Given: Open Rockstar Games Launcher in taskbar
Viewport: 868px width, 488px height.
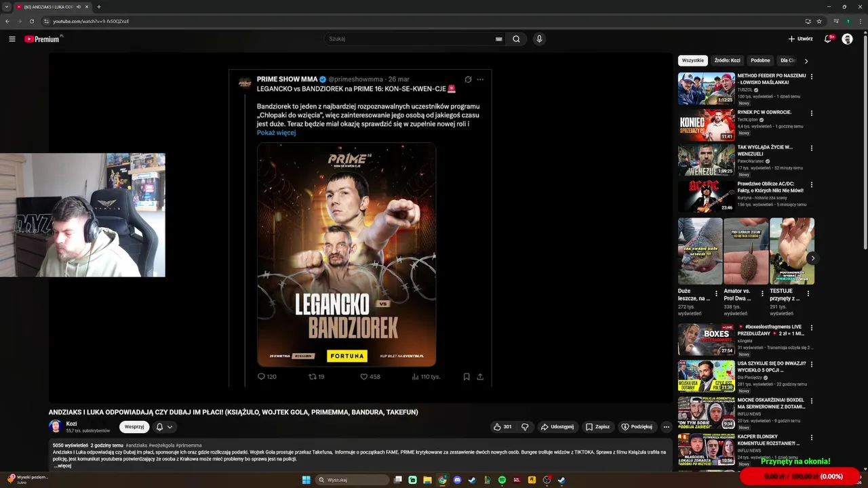Looking at the screenshot, I should (532, 480).
